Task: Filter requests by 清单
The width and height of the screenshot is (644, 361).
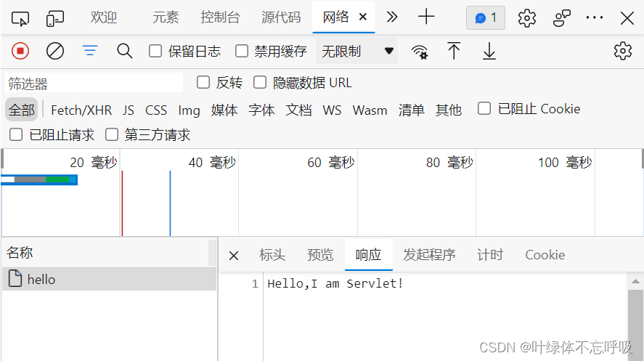Action: click(x=411, y=110)
